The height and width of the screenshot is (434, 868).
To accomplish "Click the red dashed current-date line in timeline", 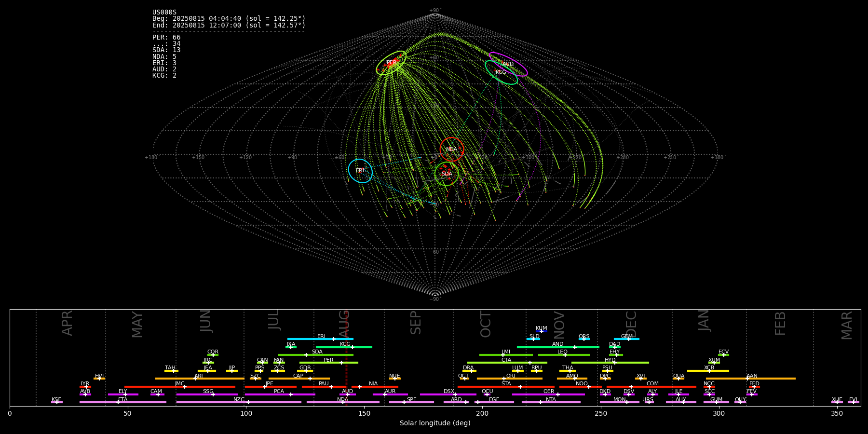I will click(x=346, y=357).
